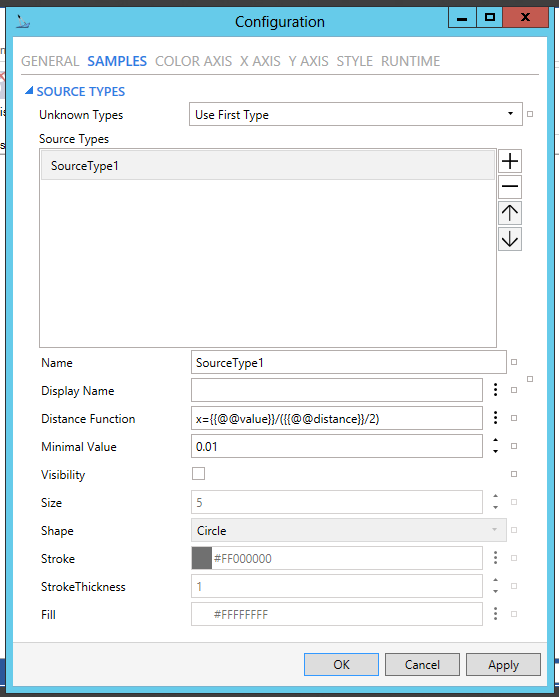
Task: Collapse the SOURCE TYPES section
Action: coord(29,91)
